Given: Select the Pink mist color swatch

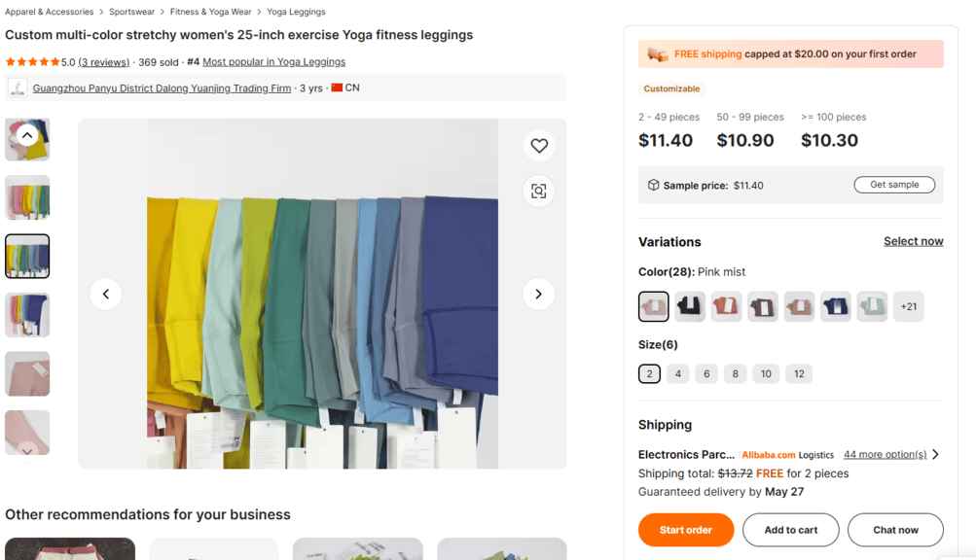Looking at the screenshot, I should point(653,306).
